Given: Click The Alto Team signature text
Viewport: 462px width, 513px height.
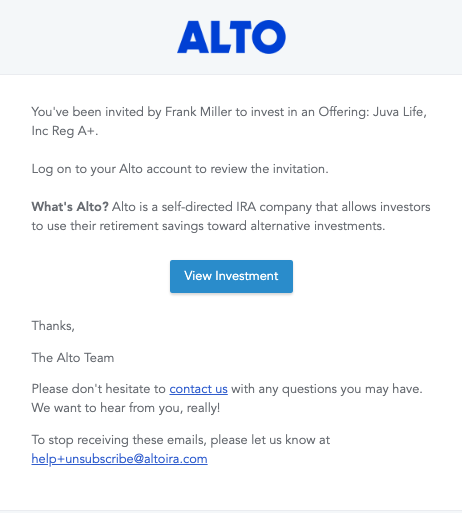Looking at the screenshot, I should [x=73, y=358].
